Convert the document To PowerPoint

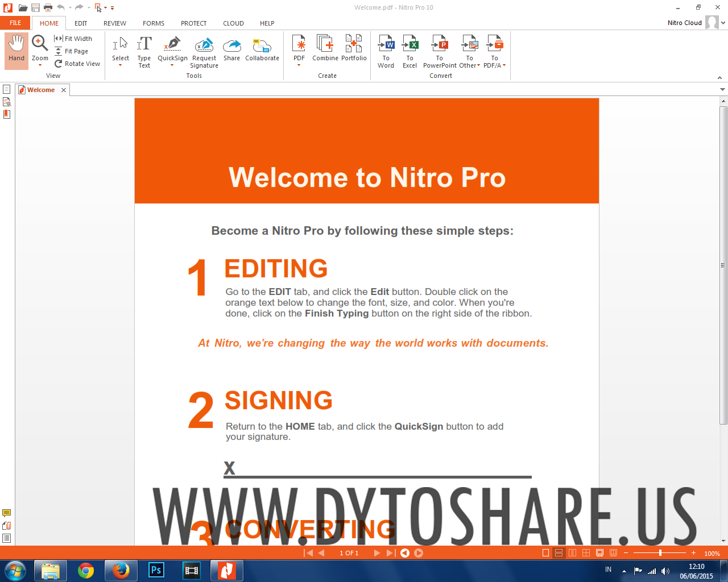point(440,52)
